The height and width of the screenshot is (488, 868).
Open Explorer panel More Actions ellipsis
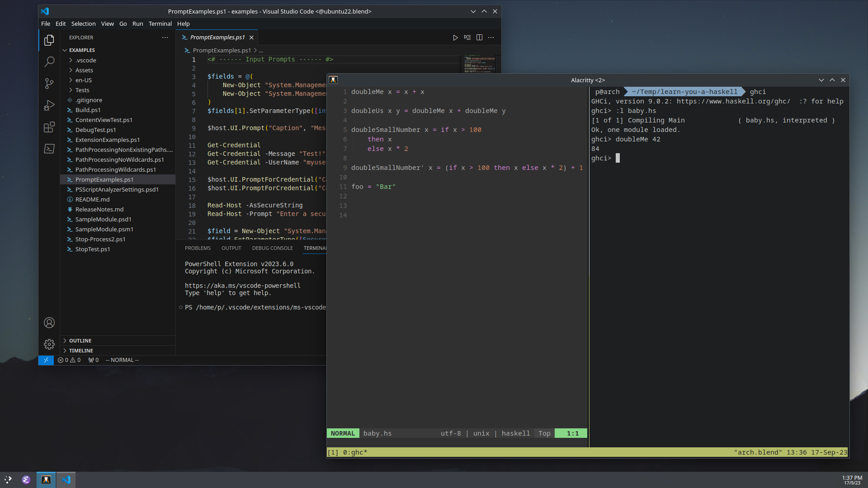click(165, 38)
